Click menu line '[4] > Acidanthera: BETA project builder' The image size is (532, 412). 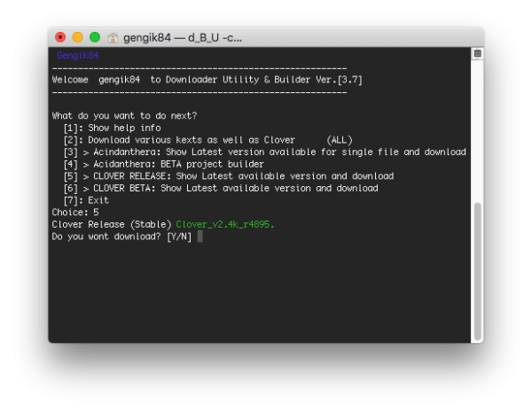coord(163,164)
